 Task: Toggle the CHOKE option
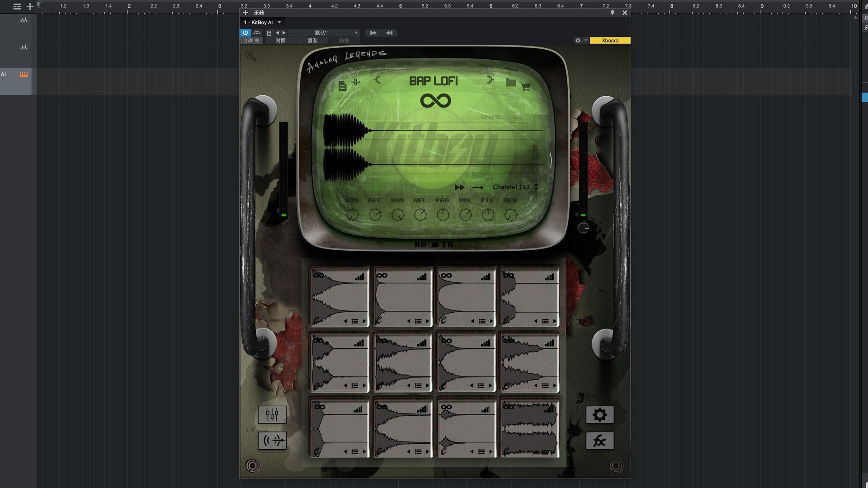(x=491, y=117)
